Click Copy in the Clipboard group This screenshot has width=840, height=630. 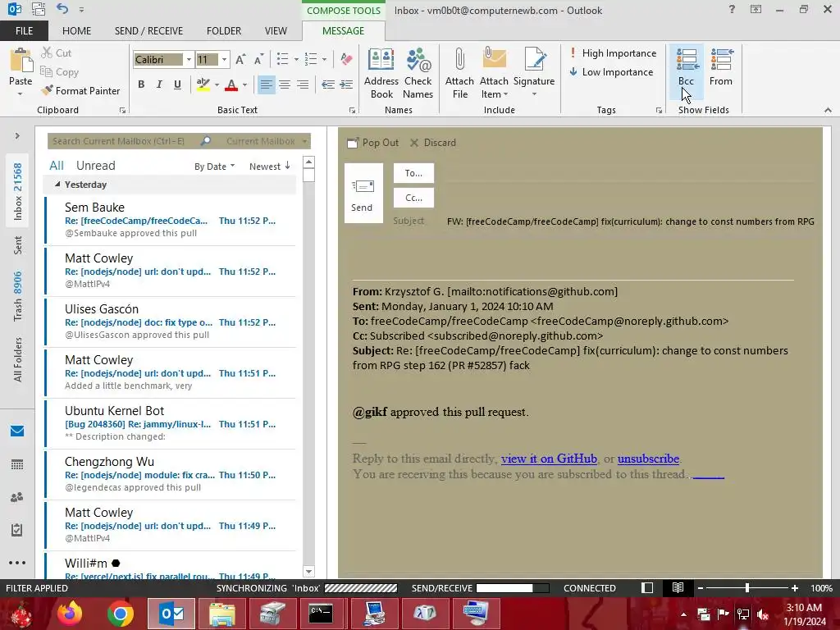(59, 72)
